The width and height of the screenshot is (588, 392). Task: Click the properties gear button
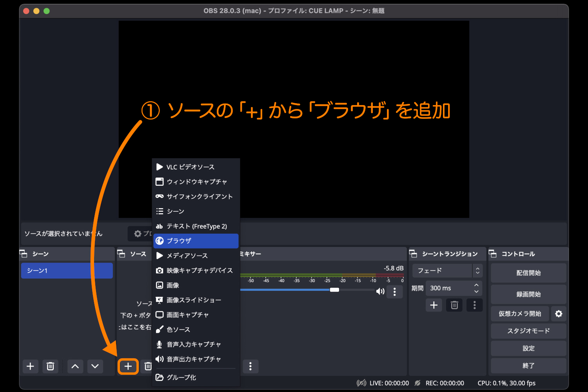pos(140,233)
